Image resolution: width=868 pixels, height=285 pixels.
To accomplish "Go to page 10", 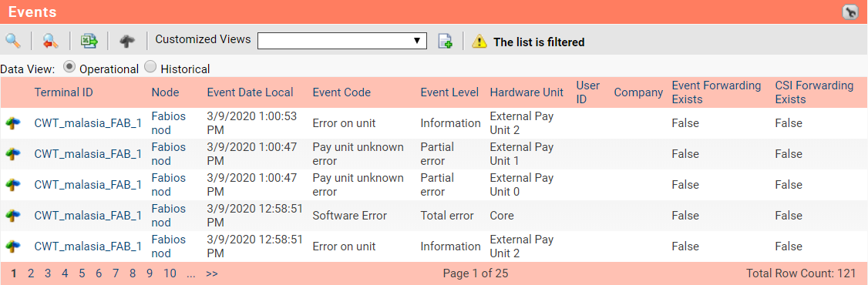I will point(170,273).
